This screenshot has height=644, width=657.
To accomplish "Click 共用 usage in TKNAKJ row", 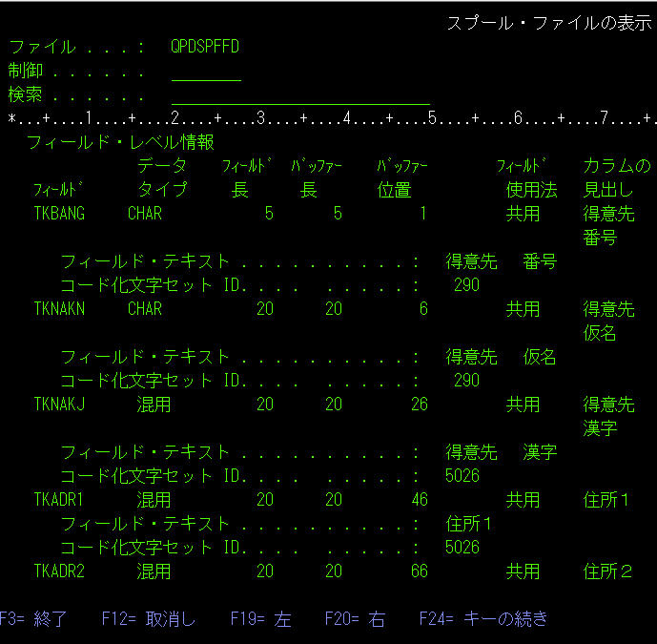I will click(x=523, y=405).
